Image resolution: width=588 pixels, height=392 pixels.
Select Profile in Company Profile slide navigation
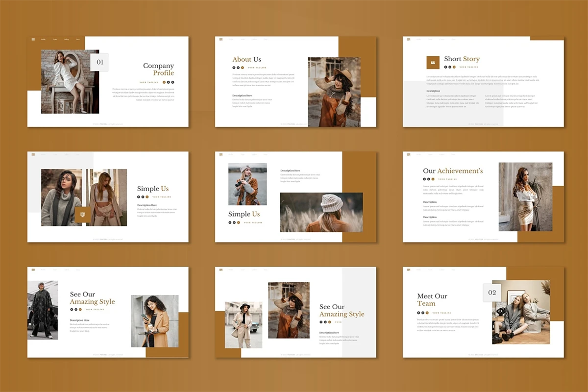(x=43, y=39)
